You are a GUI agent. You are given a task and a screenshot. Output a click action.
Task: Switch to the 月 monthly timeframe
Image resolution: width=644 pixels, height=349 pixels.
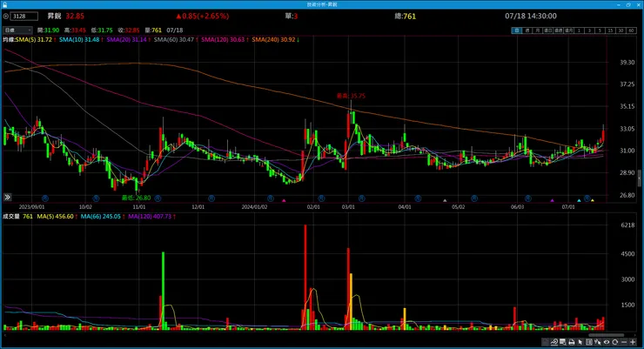pos(537,30)
